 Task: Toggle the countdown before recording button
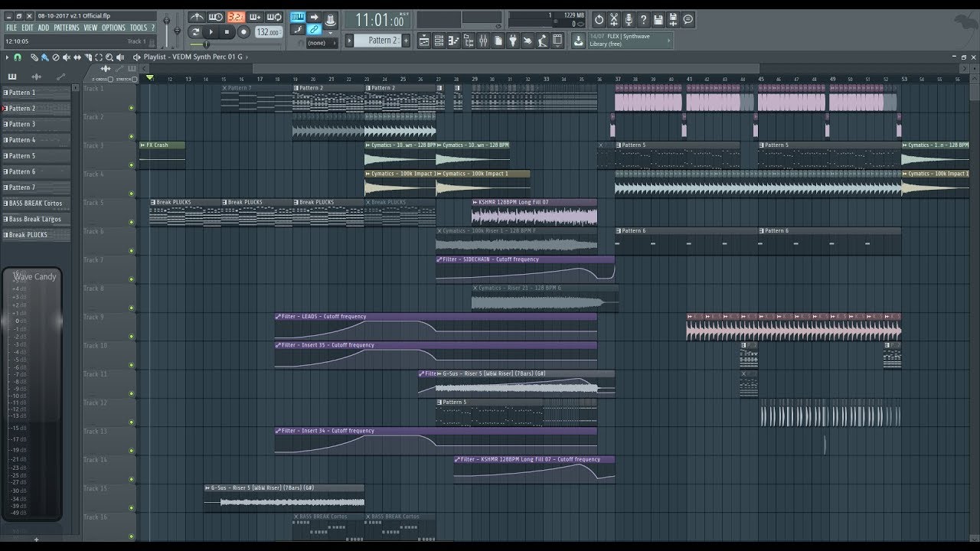[216, 17]
